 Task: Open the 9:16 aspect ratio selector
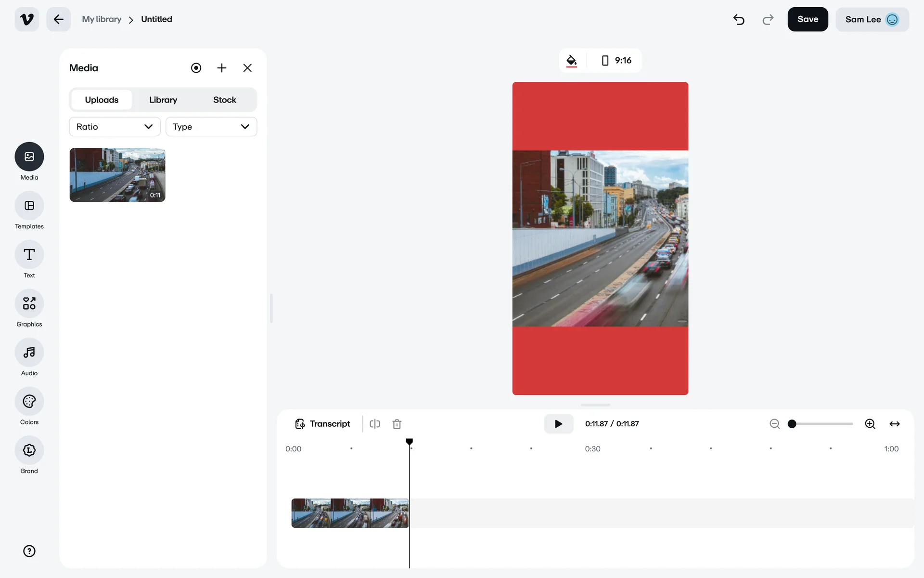pyautogui.click(x=616, y=61)
